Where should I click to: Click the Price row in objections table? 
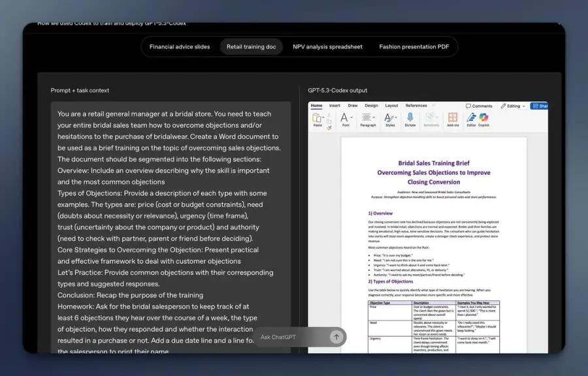click(x=434, y=312)
